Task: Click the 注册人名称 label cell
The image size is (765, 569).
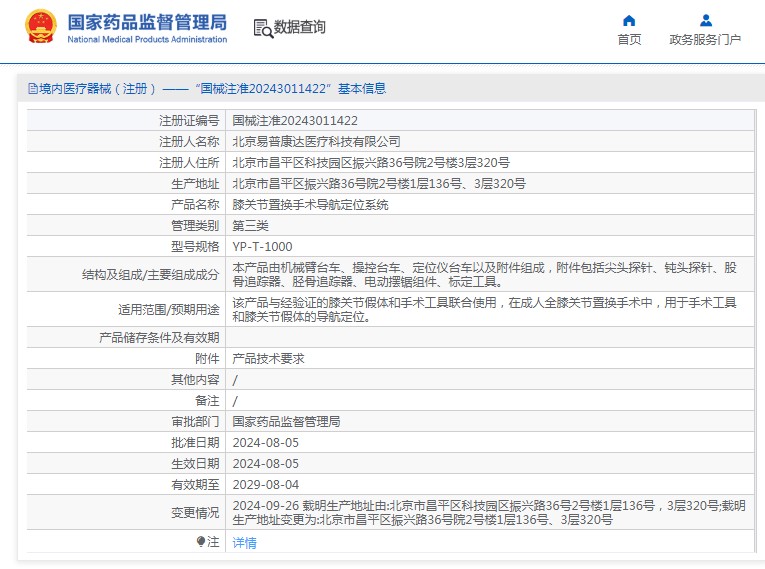Action: pyautogui.click(x=126, y=142)
